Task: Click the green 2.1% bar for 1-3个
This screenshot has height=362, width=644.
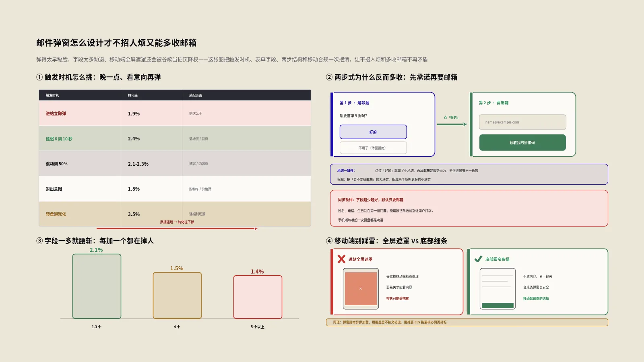Action: coord(97,286)
